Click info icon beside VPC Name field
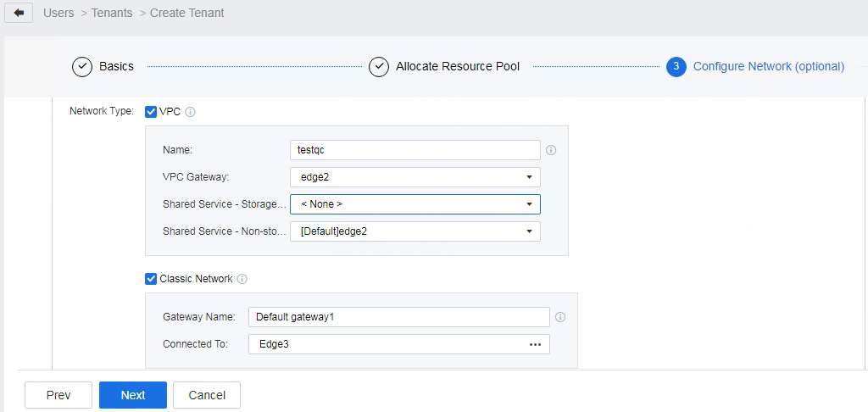Screen dimensions: 868x412 (x=551, y=150)
